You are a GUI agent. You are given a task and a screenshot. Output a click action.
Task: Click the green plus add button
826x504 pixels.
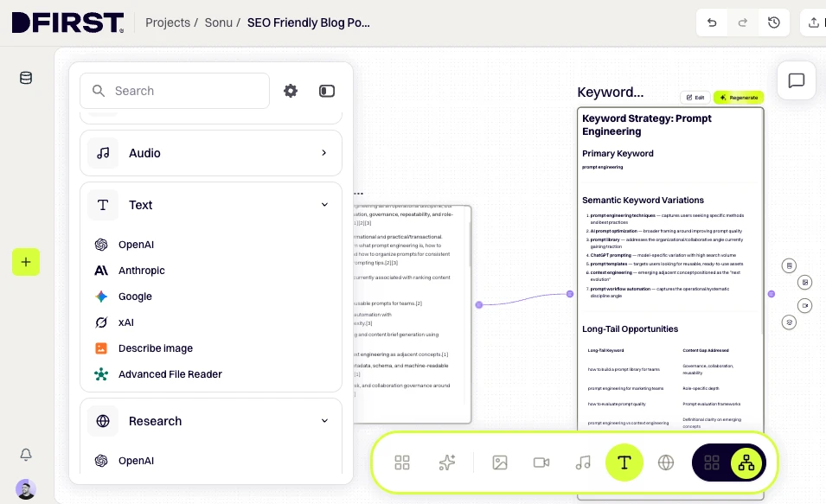[x=26, y=262]
